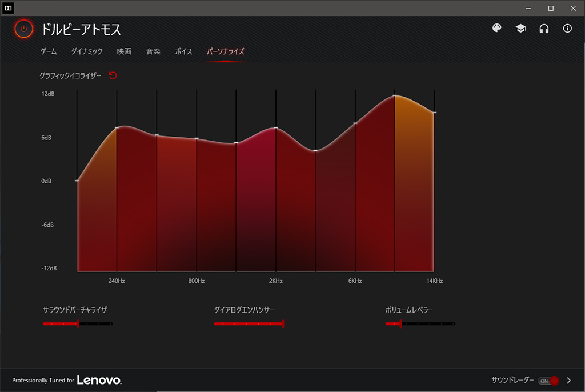
Task: Select the パーソナライズ tab
Action: coord(225,51)
